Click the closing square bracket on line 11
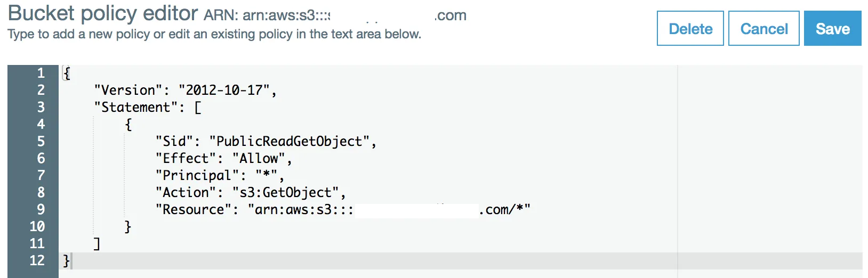The image size is (868, 278). [97, 243]
